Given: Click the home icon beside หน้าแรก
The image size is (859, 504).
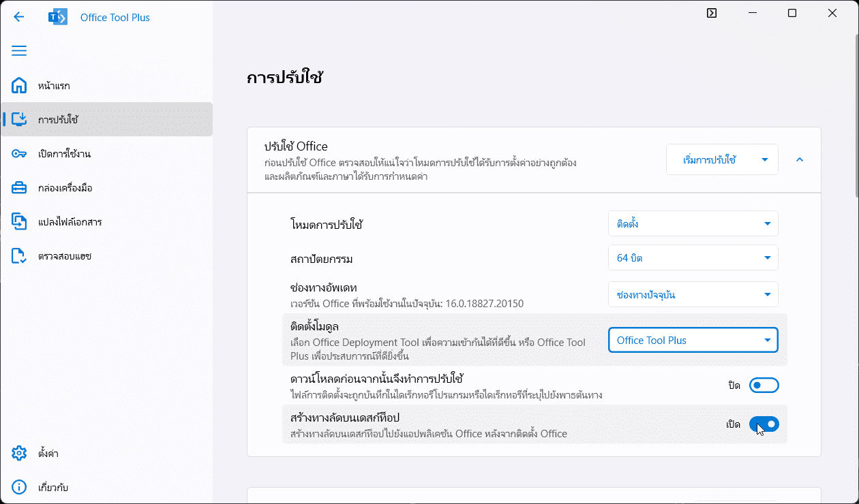Looking at the screenshot, I should point(19,86).
